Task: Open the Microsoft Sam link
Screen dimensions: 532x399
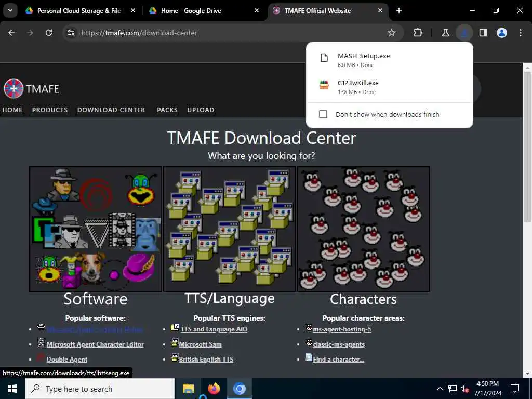Action: [x=200, y=344]
